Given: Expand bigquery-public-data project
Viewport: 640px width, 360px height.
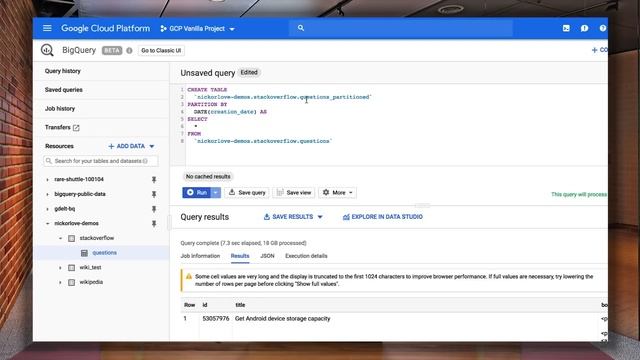Looking at the screenshot, I should [x=47, y=194].
